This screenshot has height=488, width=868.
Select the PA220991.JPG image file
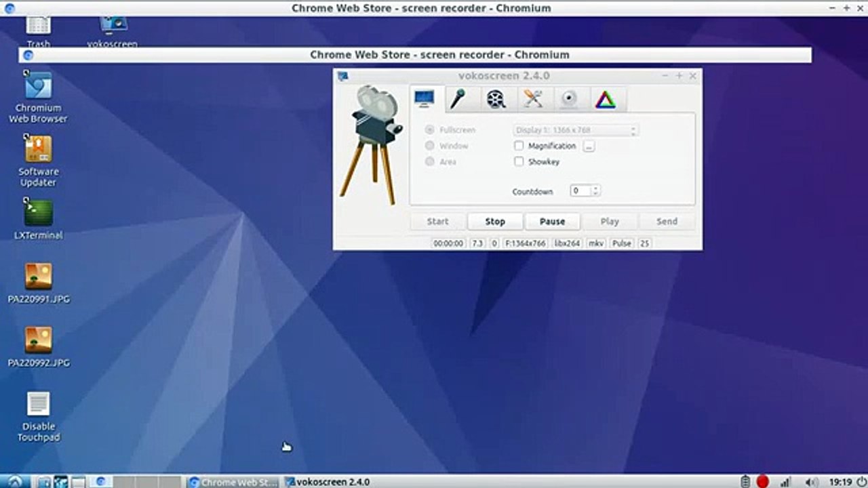point(39,283)
